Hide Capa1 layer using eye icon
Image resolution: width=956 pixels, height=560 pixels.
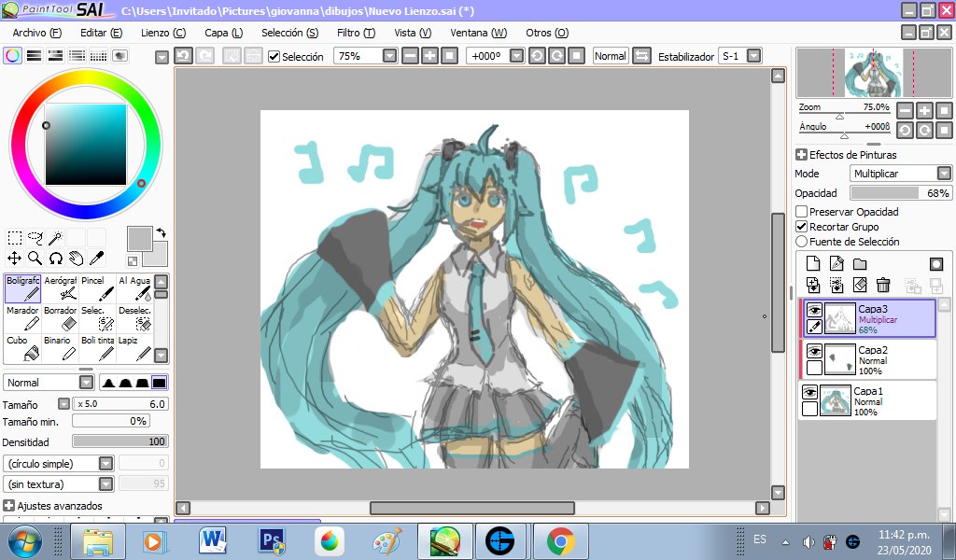[x=809, y=392]
